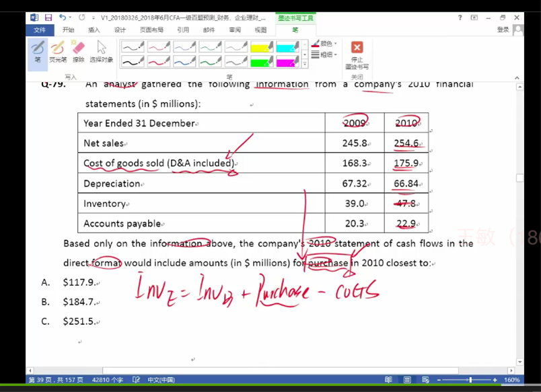Select the Highlighter (荧光笔) tool
The height and width of the screenshot is (392, 541).
(58, 52)
